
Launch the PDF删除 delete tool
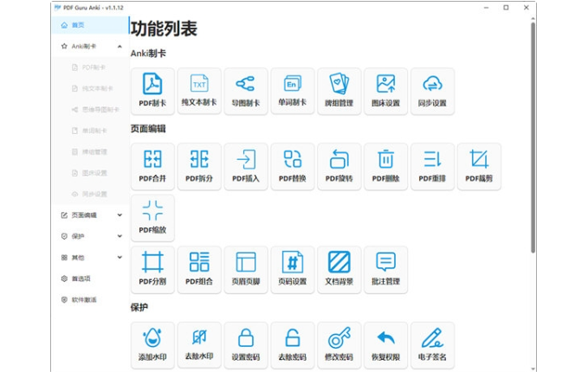385,166
